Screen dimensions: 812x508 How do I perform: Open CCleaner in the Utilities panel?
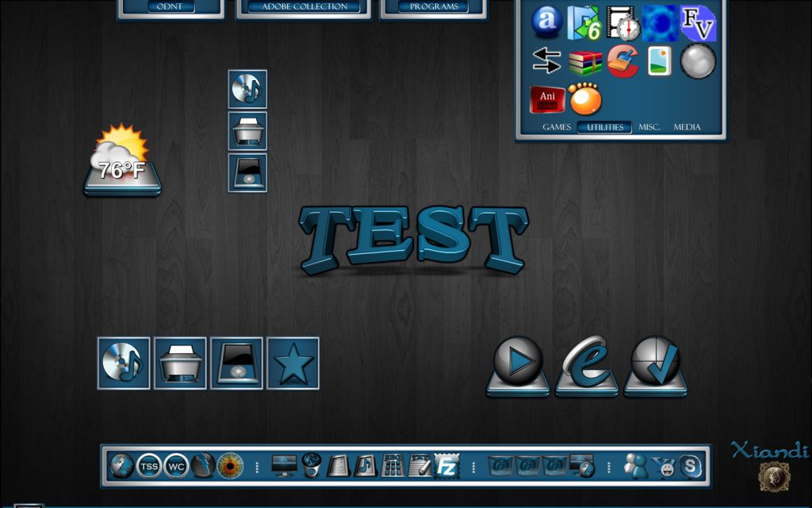click(x=622, y=61)
